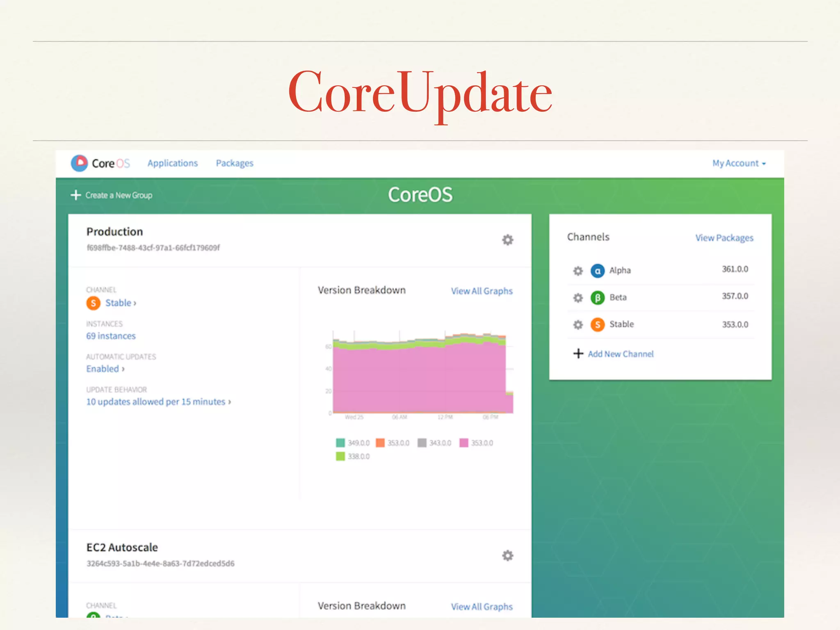Expand the My Account dropdown
Viewport: 840px width, 630px height.
coord(739,163)
